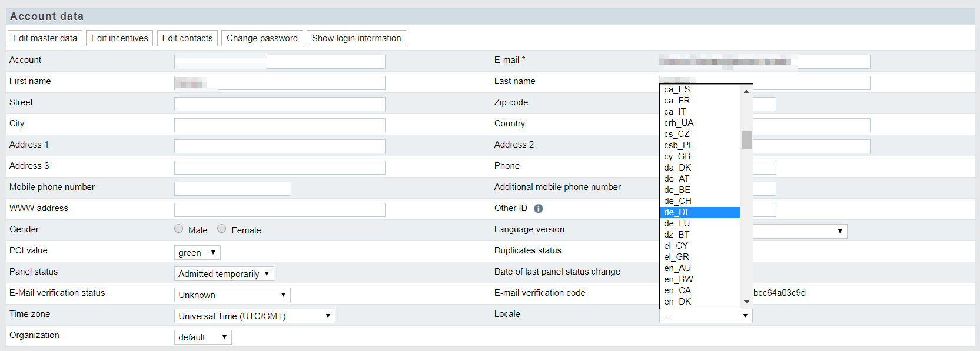The image size is (980, 351).
Task: Choose csb_PL in locale list
Action: pyautogui.click(x=700, y=145)
